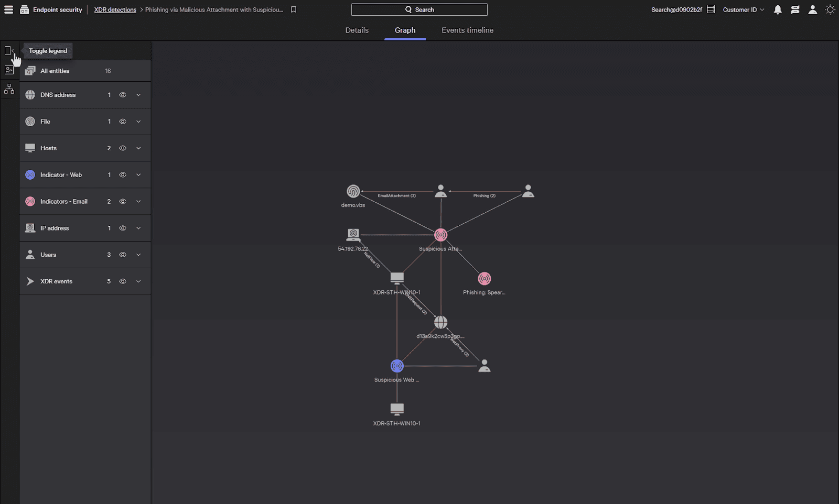Viewport: 839px width, 504px height.
Task: Toggle visibility of DNS address entities
Action: pos(122,95)
